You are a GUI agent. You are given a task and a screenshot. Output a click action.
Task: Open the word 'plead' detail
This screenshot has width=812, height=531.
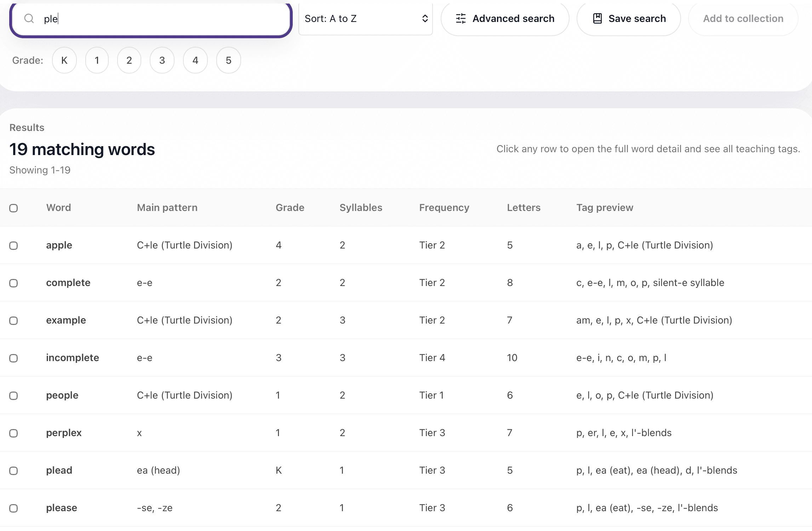pos(59,470)
